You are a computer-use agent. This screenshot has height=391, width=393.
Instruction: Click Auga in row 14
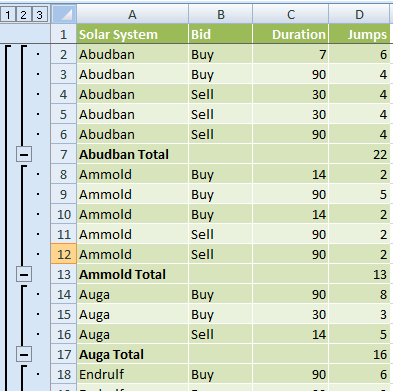(133, 294)
